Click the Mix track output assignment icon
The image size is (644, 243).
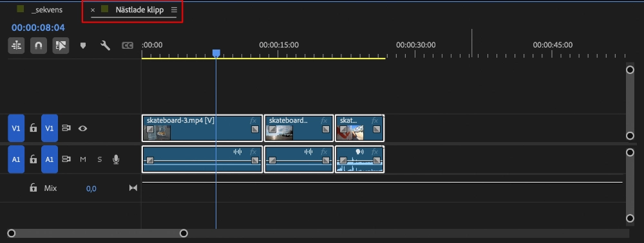pyautogui.click(x=133, y=188)
